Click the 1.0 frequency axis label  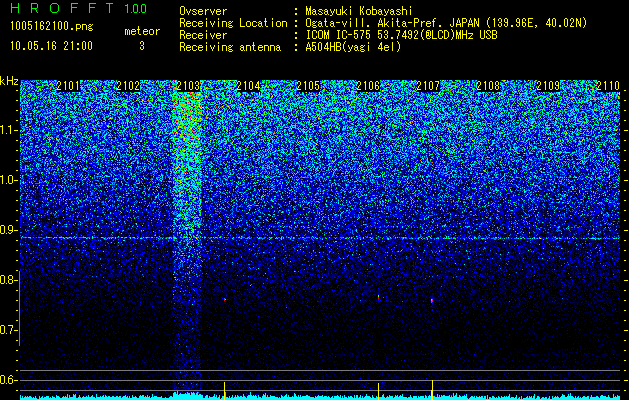click(8, 180)
